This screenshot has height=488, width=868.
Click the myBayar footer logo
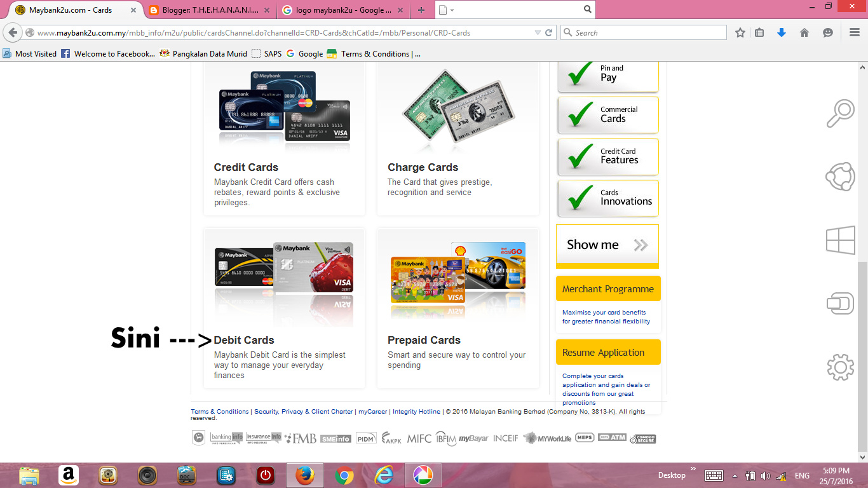(473, 438)
